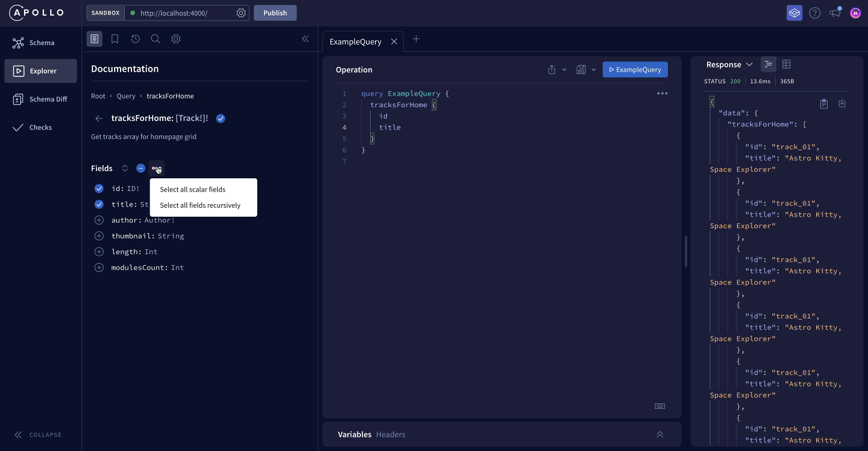The width and height of the screenshot is (868, 451).
Task: Add the modulesCount field to the query
Action: coord(99,267)
